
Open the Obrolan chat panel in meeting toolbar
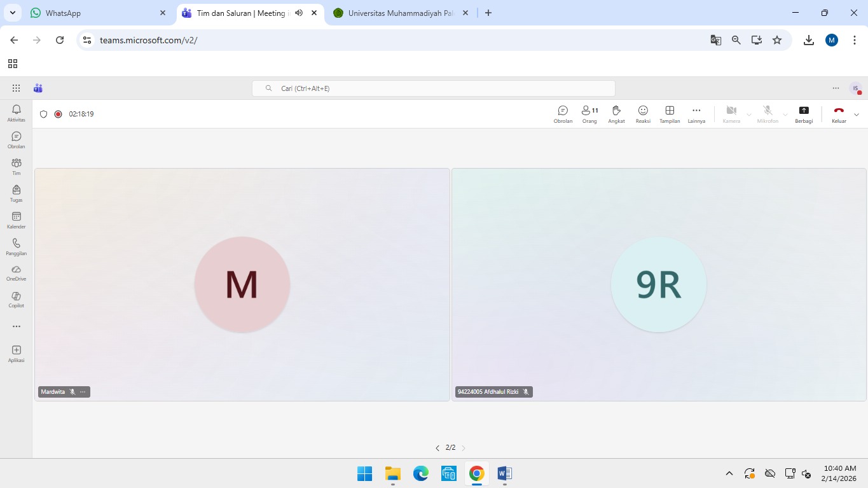[x=563, y=114]
